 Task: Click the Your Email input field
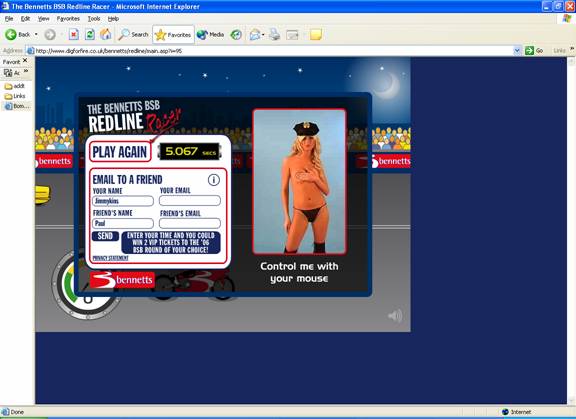click(x=190, y=201)
